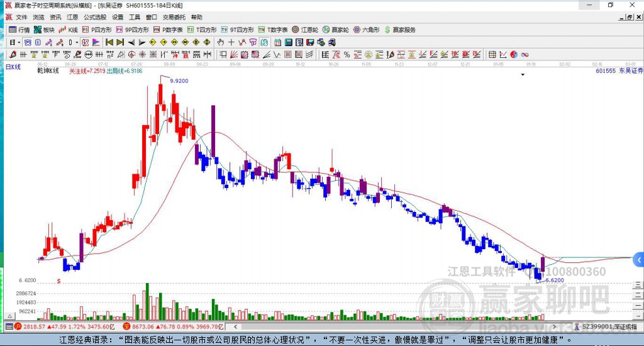This screenshot has width=644, height=346.
Task: Jump to the first bar with skip-to-start icon
Action: 109,42
